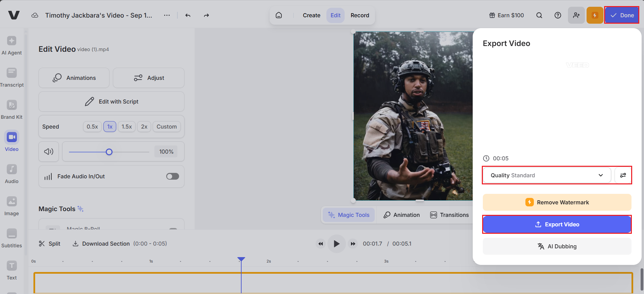644x294 pixels.
Task: Click the help question mark icon
Action: pos(558,15)
